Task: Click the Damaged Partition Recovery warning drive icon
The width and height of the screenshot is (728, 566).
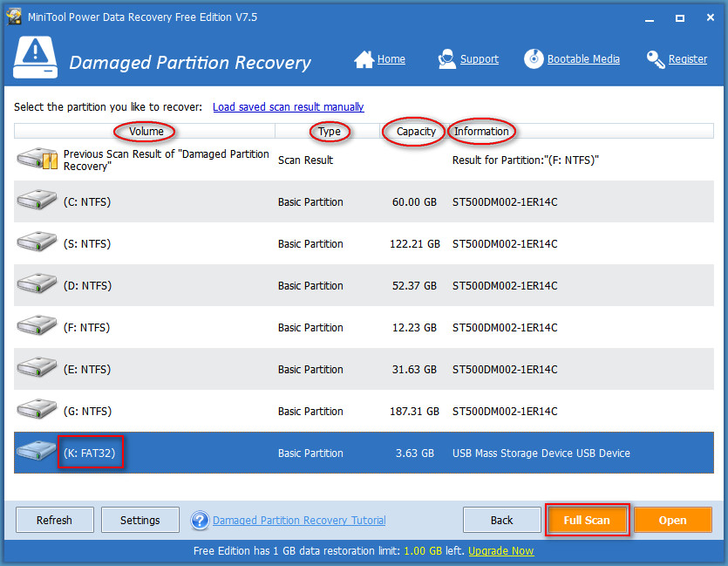Action: [35, 57]
